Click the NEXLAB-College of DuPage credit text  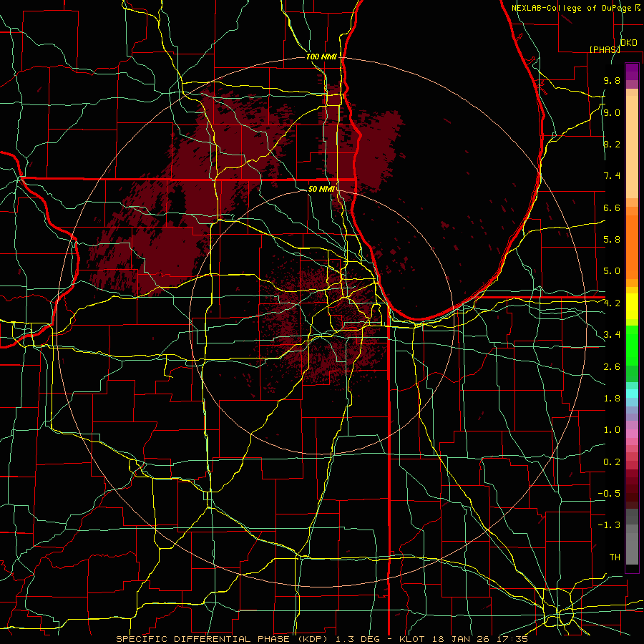tap(572, 8)
